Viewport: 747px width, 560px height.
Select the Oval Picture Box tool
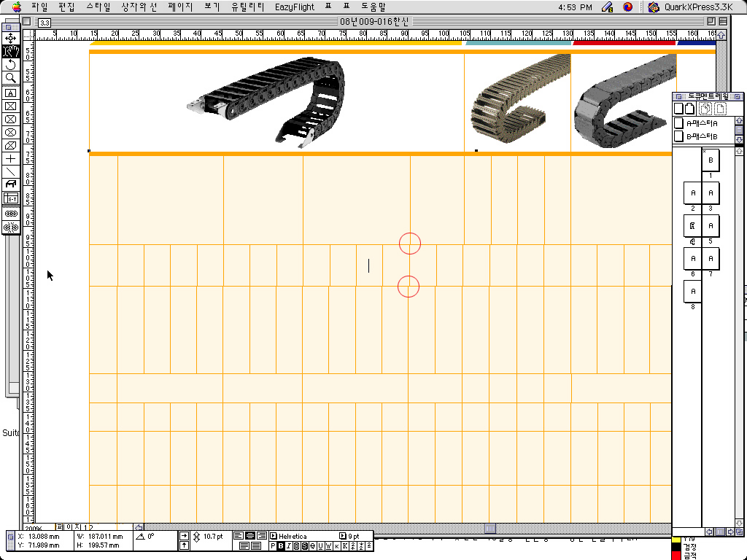click(x=11, y=132)
